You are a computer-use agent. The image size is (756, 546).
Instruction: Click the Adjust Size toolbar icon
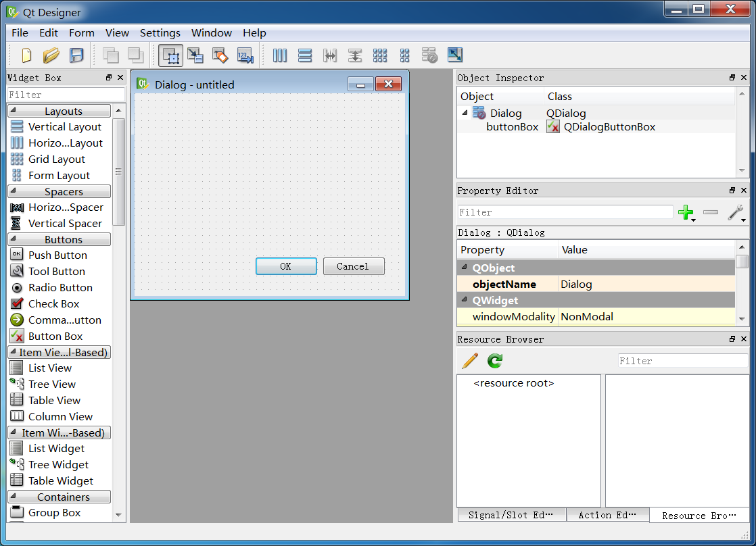coord(455,55)
